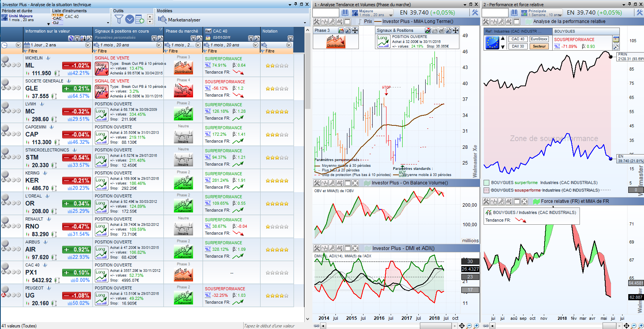Click the up stepper arrow in Outils
Image resolution: width=644 pixels, height=329 pixels.
pyautogui.click(x=150, y=17)
